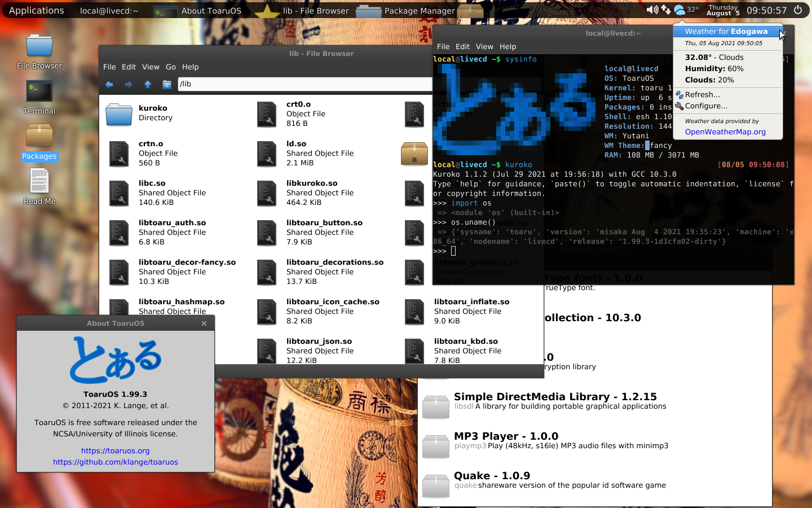This screenshot has height=508, width=812.
Task: Open File menu in terminal window
Action: click(x=443, y=46)
